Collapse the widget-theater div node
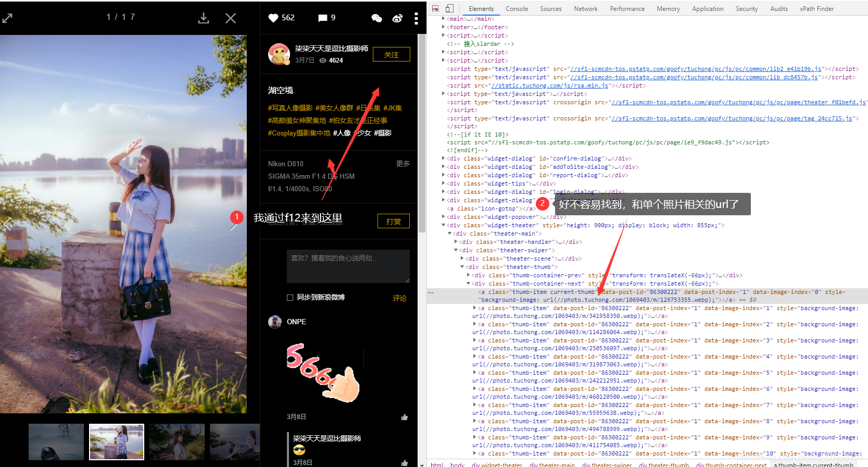This screenshot has width=868, height=467. point(443,225)
